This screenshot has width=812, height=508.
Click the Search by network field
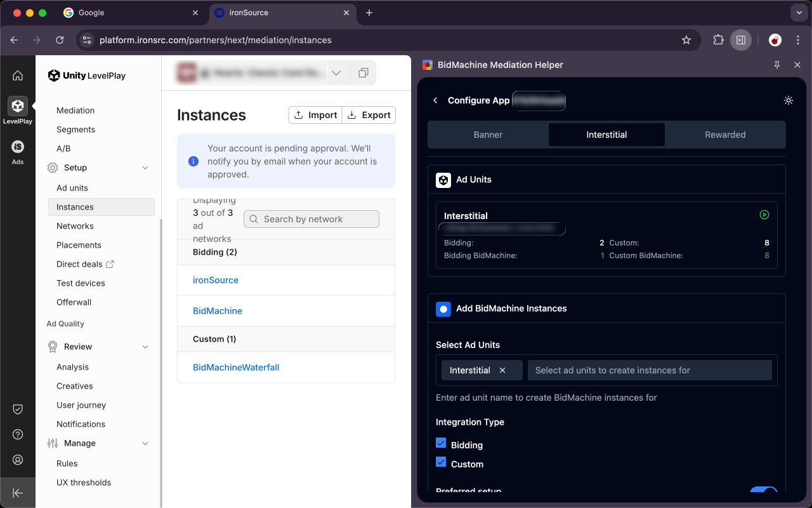pos(311,219)
